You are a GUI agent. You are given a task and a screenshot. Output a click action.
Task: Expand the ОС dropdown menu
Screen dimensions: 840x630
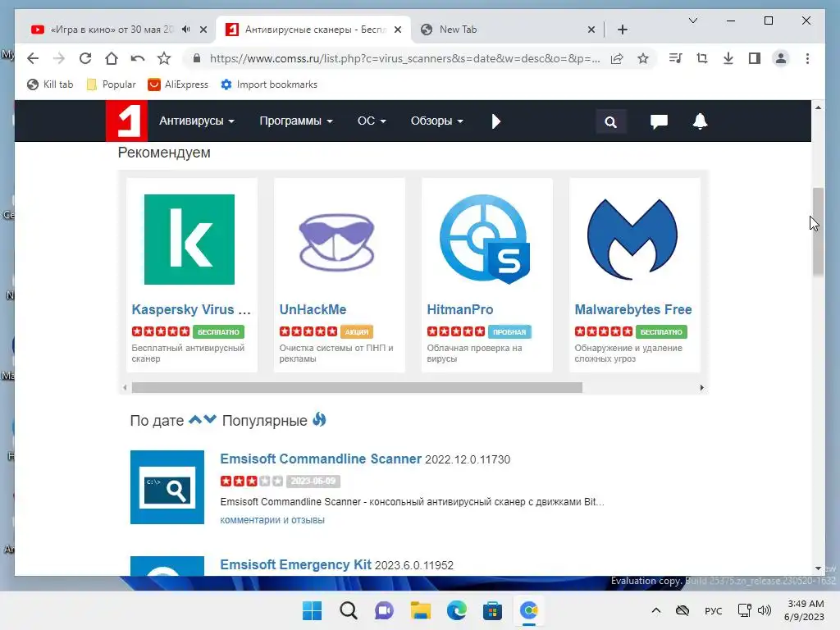pos(372,121)
